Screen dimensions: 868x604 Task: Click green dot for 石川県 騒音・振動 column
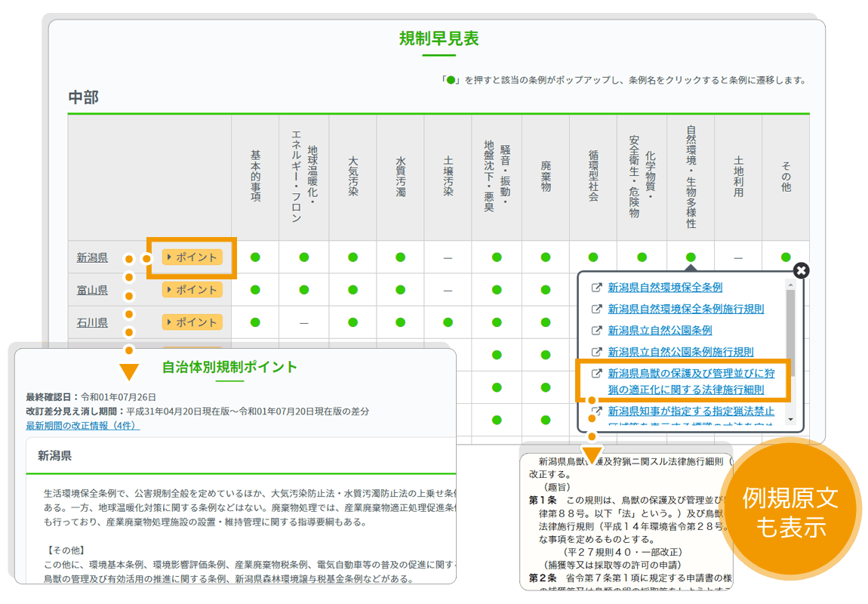click(x=497, y=322)
